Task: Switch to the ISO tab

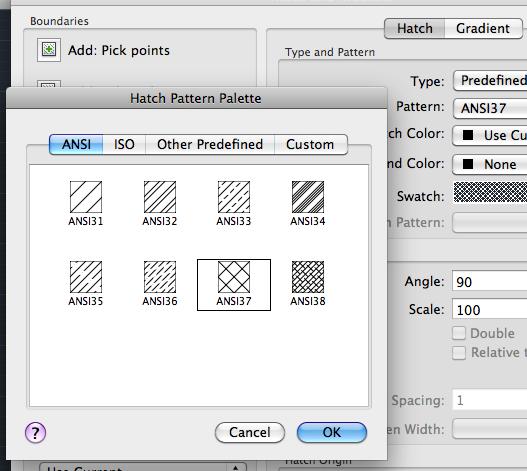Action: tap(124, 145)
